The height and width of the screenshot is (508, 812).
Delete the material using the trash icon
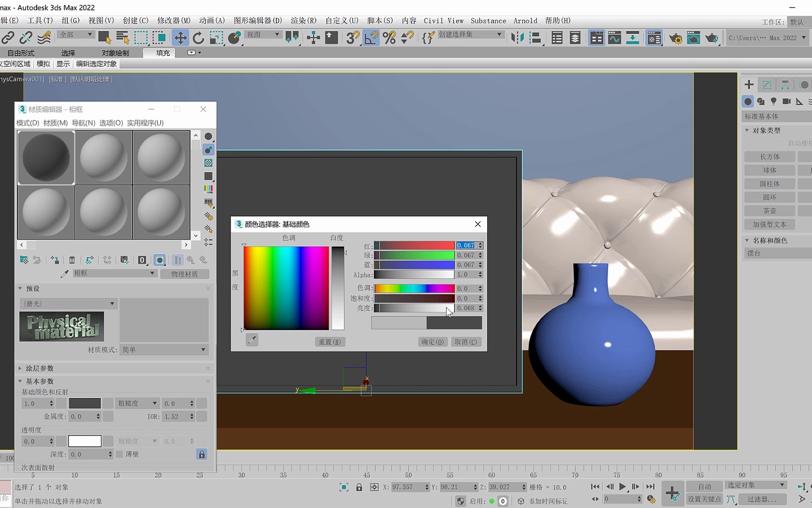[x=72, y=260]
